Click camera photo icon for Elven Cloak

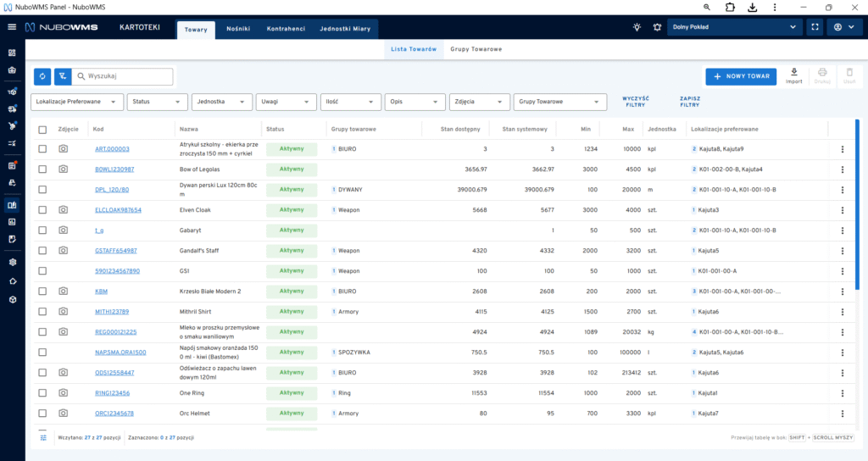click(63, 210)
